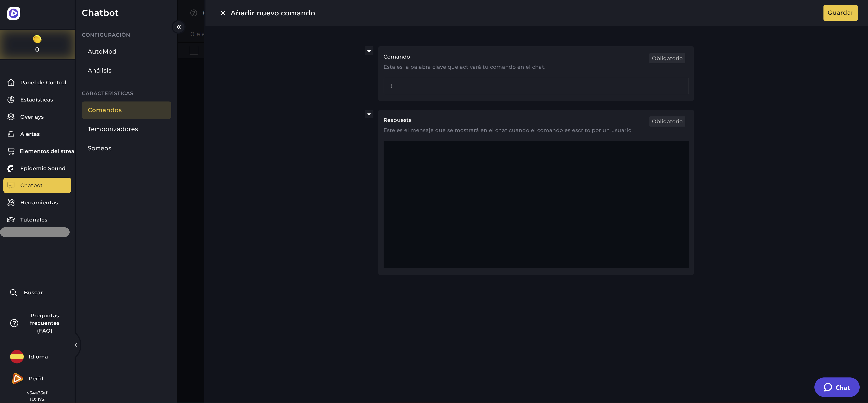868x403 pixels.
Task: Select the Epidemic Sound icon
Action: pyautogui.click(x=11, y=168)
